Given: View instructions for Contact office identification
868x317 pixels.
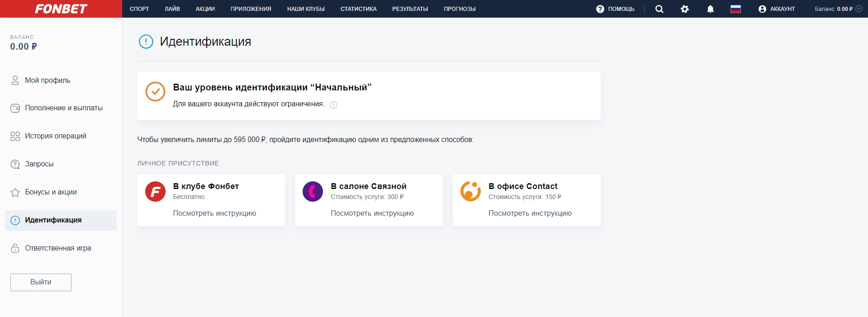Looking at the screenshot, I should 530,213.
